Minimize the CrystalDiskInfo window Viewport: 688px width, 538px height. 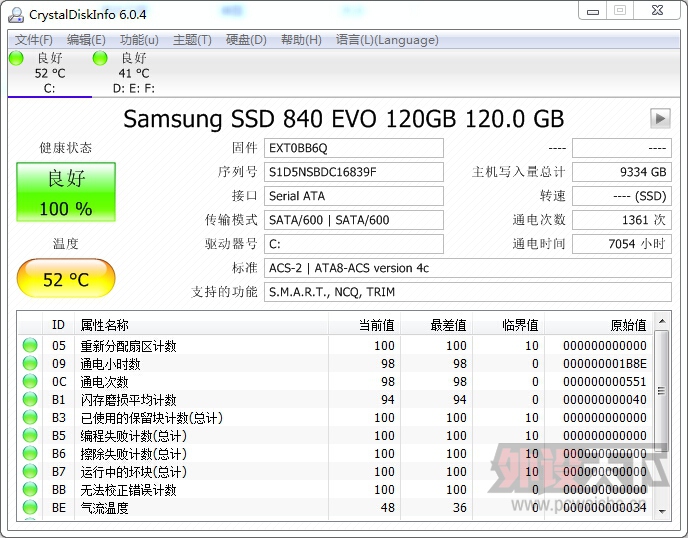point(593,11)
